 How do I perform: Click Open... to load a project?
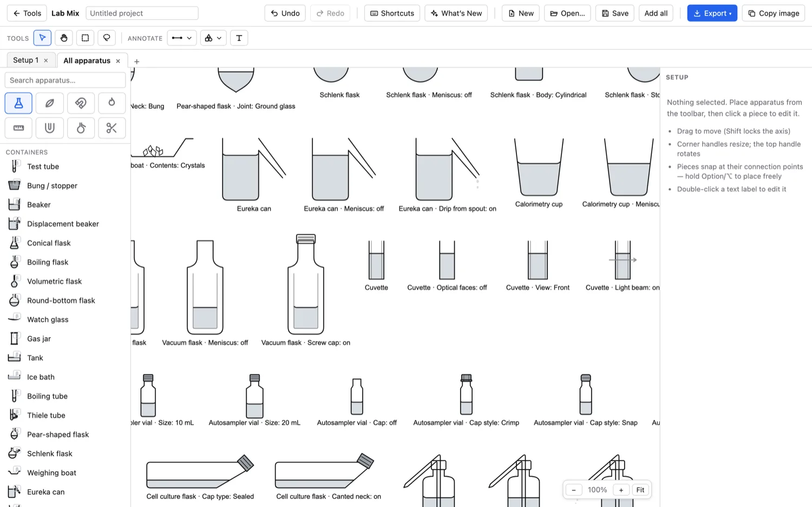[x=567, y=13]
